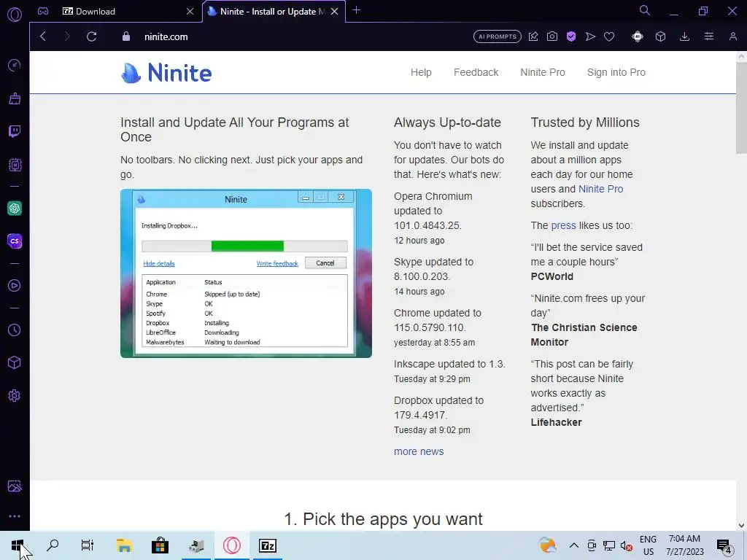The height and width of the screenshot is (560, 747).
Task: Open GX Corner gamepad icon
Action: (x=43, y=11)
